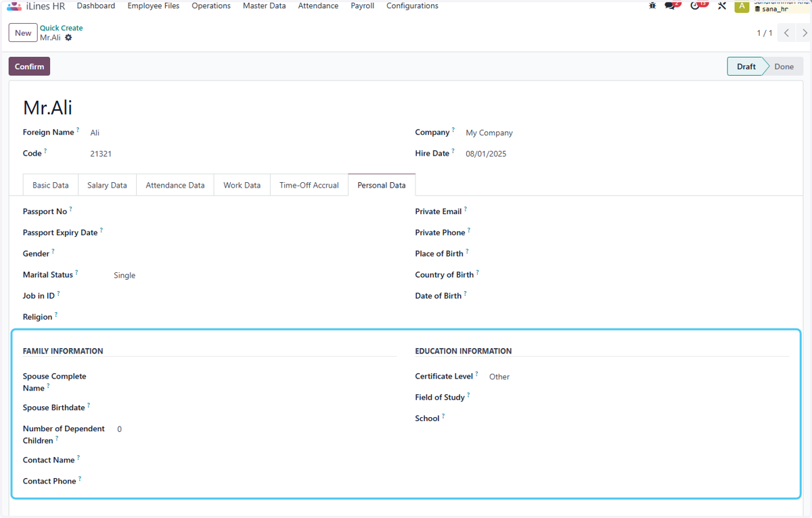The image size is (812, 518).
Task: Click help mark beside Religion label
Action: click(x=56, y=314)
